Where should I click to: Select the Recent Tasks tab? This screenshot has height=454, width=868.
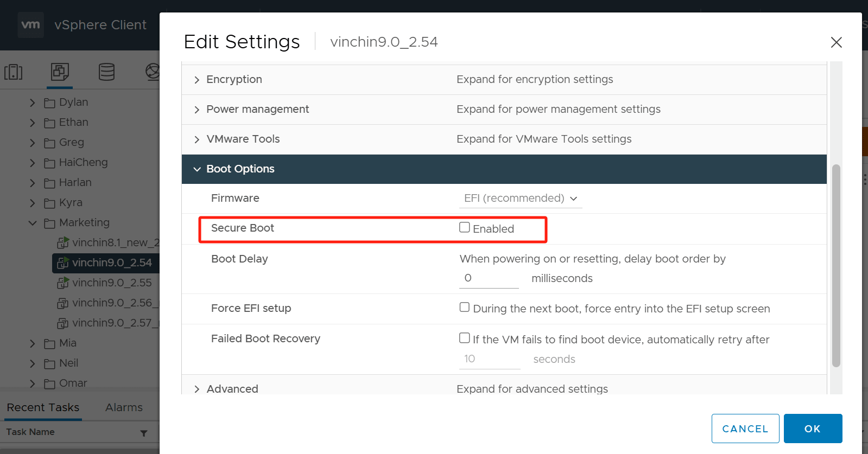point(43,407)
